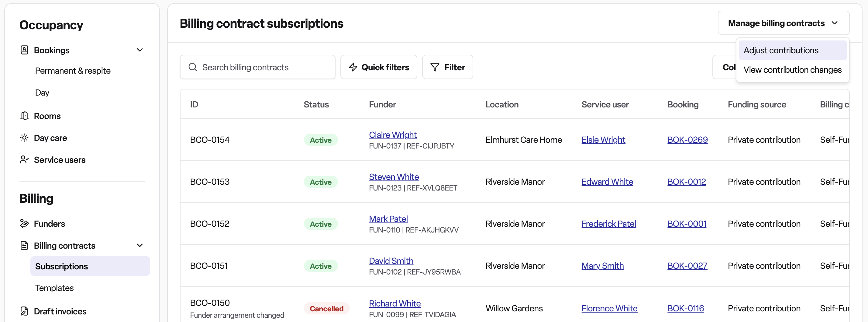The height and width of the screenshot is (322, 868).
Task: Open funder David Smith
Action: coord(391,261)
